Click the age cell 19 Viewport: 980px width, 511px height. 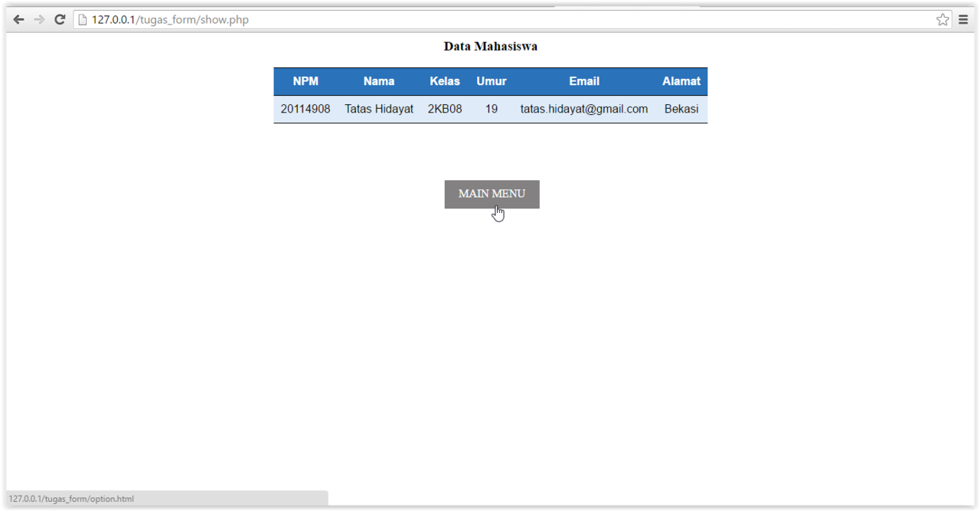coord(492,109)
